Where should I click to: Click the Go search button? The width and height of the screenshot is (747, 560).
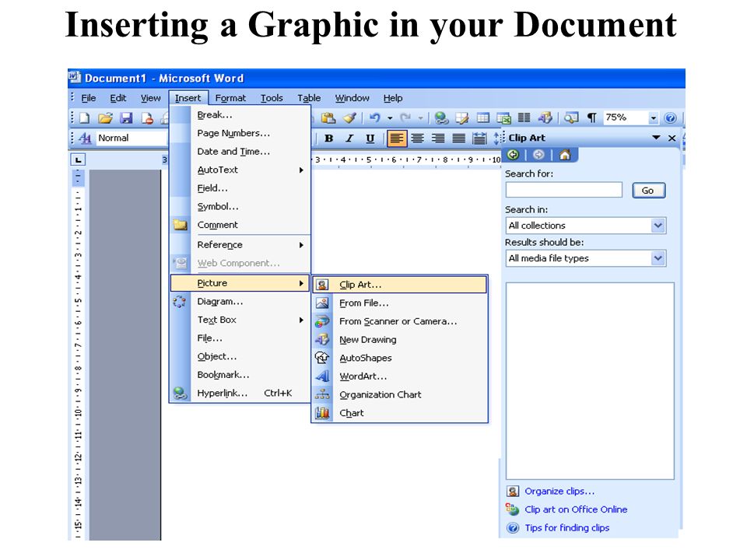648,191
